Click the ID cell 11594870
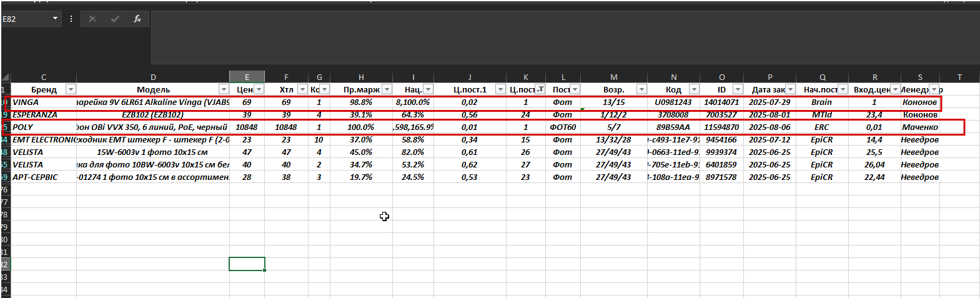 tap(721, 127)
